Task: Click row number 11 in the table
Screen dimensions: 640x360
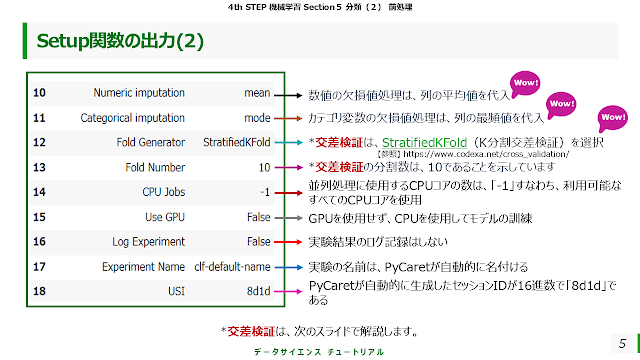Action: coord(39,118)
